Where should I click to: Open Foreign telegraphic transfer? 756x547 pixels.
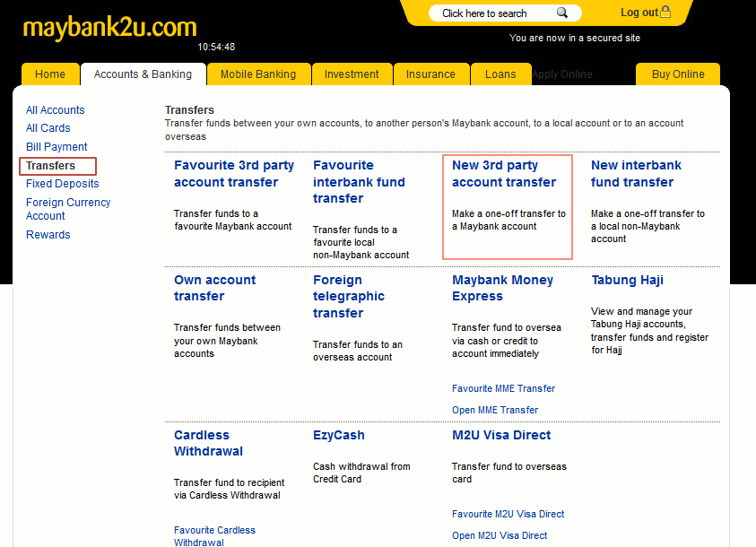349,297
